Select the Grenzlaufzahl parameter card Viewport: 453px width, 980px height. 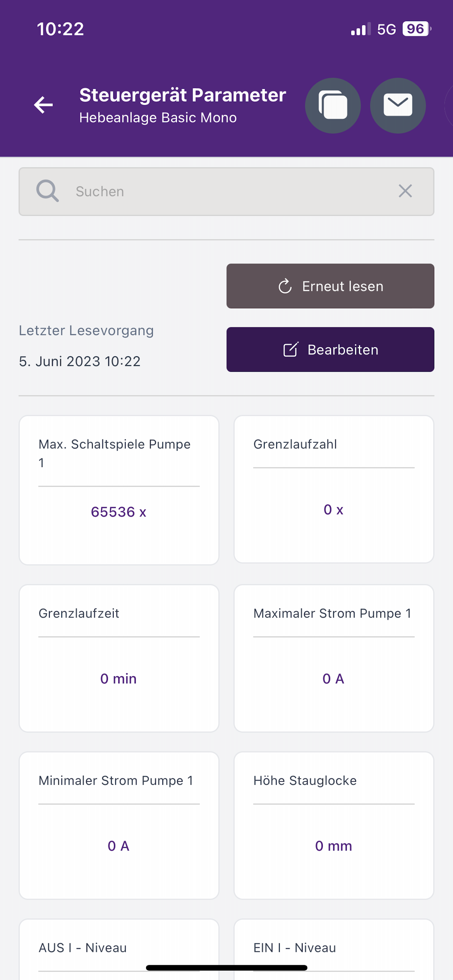(333, 489)
